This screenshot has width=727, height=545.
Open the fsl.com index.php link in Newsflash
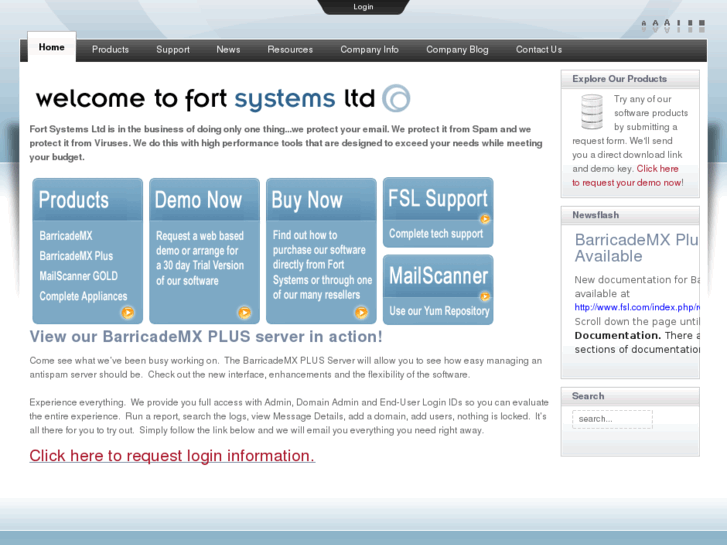click(x=637, y=307)
